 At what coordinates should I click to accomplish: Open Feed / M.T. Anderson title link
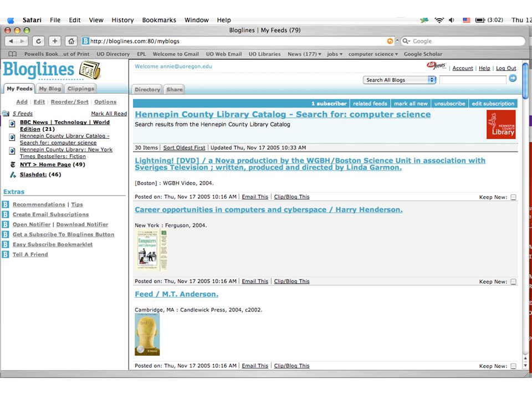[x=176, y=294]
